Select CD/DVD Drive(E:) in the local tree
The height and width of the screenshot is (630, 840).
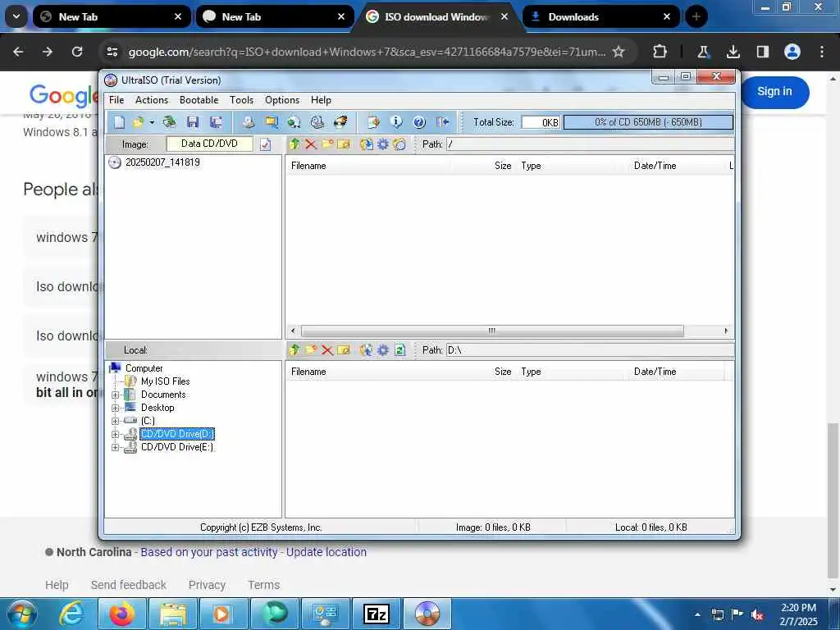coord(177,447)
